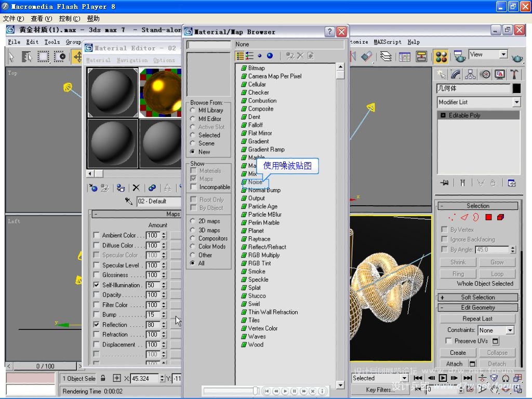Uncheck Reflection map checkbox

pyautogui.click(x=96, y=324)
